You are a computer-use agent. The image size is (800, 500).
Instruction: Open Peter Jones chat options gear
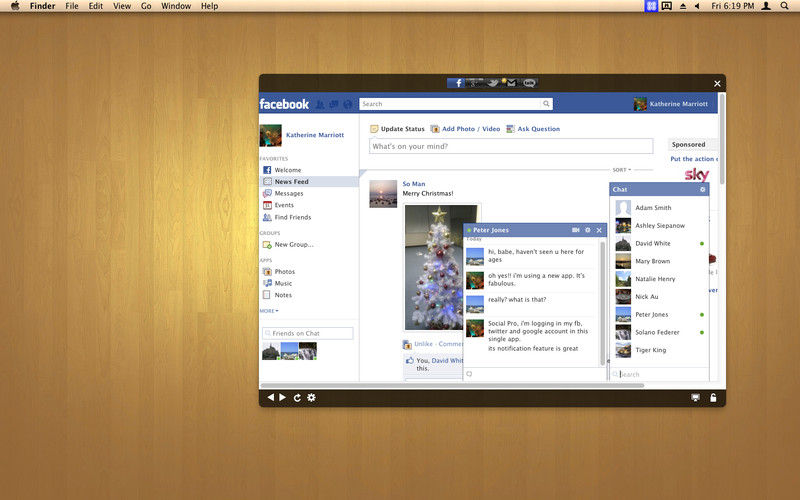coord(588,230)
